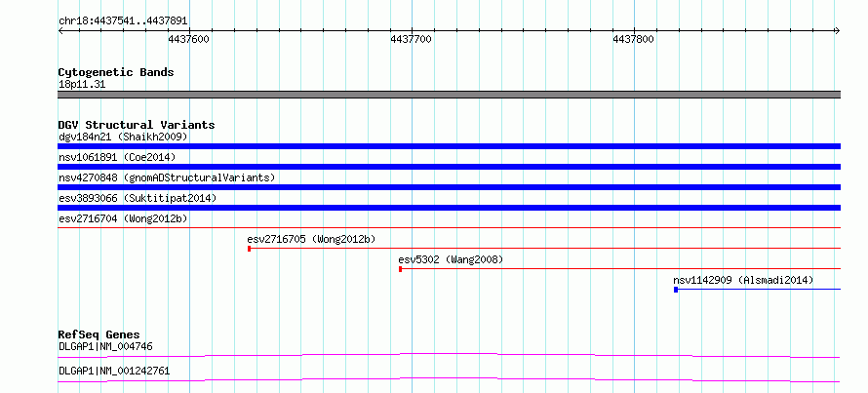
Task: Click the magenta line of DLGAP1|NM_001242761
Action: point(449,379)
